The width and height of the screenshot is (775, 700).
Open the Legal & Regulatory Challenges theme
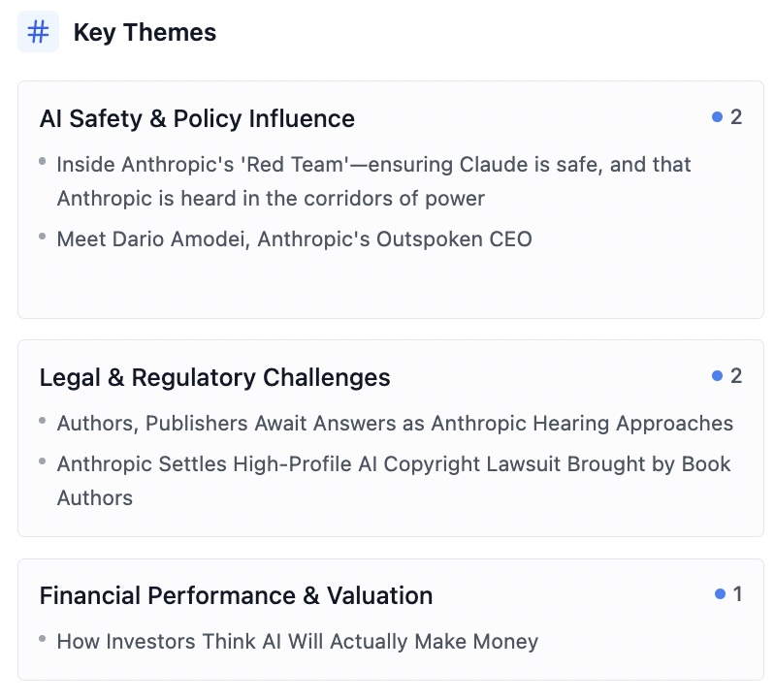pos(214,377)
